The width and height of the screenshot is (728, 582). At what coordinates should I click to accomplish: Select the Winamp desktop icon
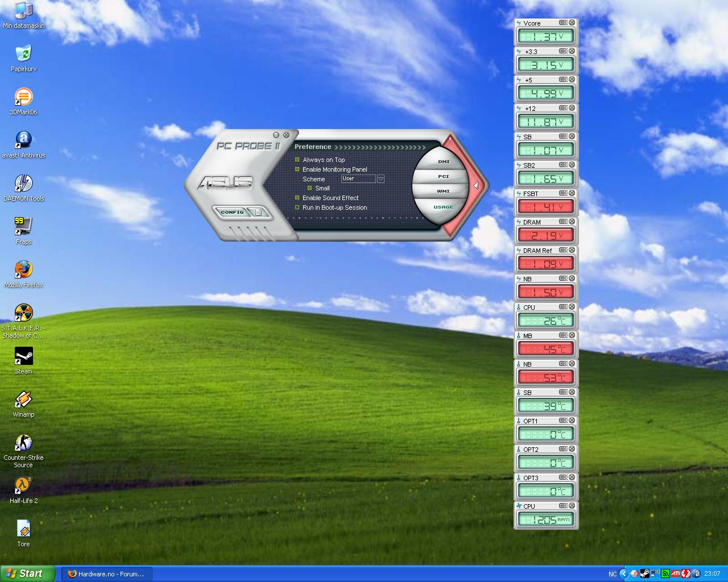pos(23,404)
